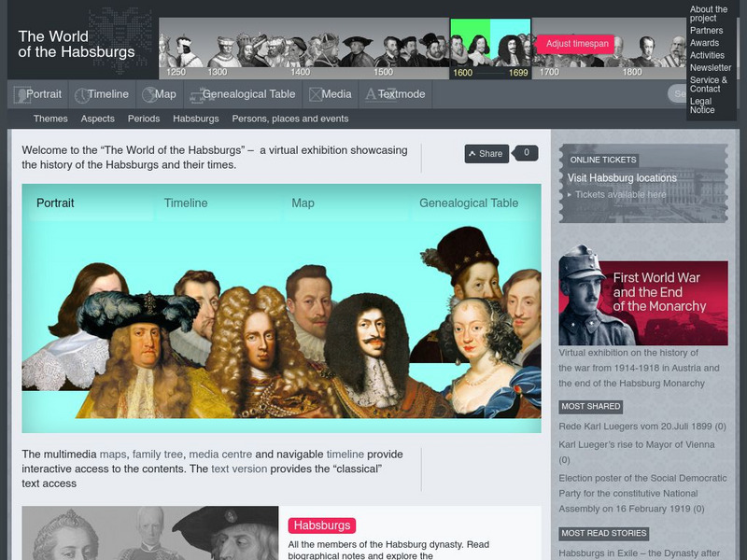The image size is (747, 560).
Task: Click the 1300 timeline marker
Action: [218, 72]
